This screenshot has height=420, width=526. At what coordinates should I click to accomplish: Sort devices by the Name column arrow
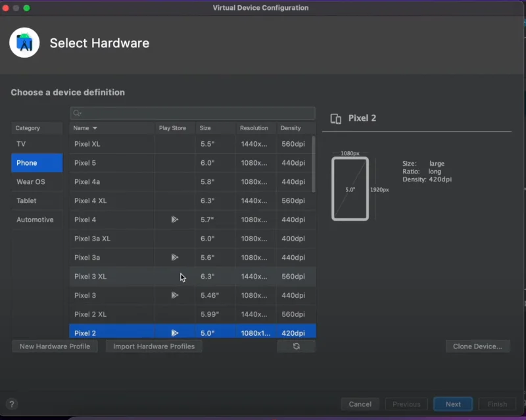(95, 128)
